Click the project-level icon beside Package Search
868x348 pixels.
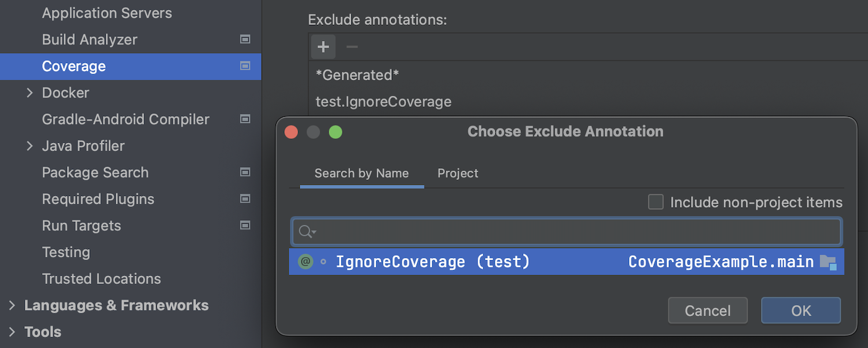(245, 172)
